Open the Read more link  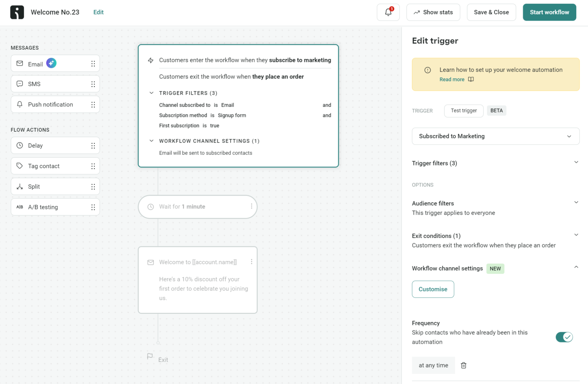click(x=452, y=79)
